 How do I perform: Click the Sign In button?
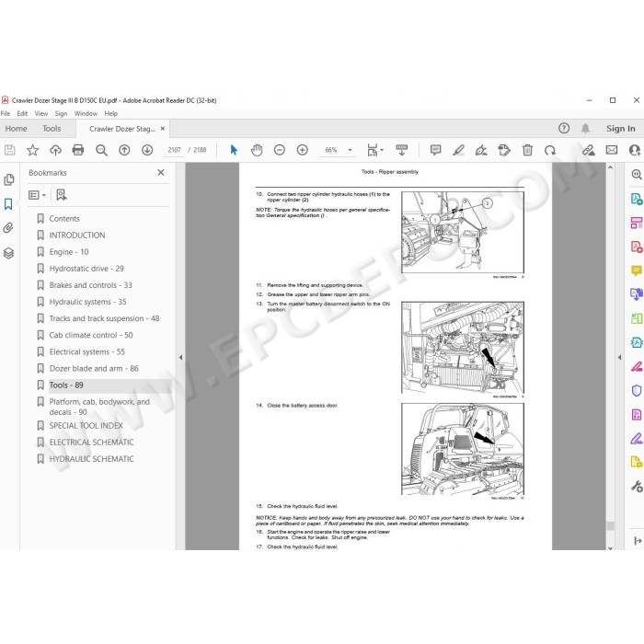point(621,129)
